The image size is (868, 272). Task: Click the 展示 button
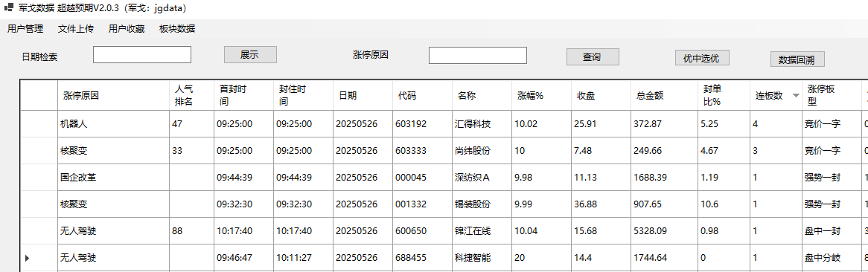(x=250, y=55)
